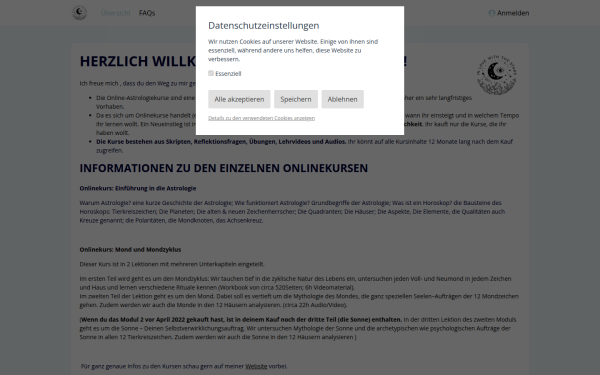The width and height of the screenshot is (600, 375).
Task: Click the round moon and stars emblem
Action: 497,75
